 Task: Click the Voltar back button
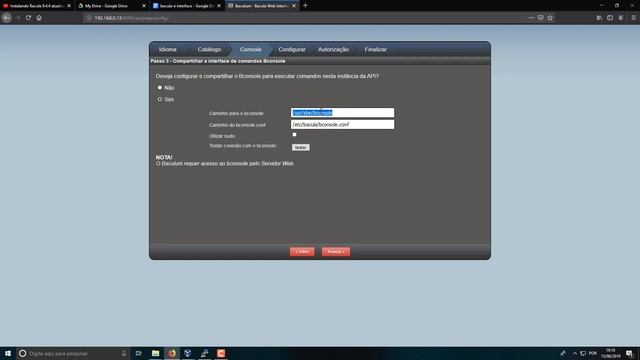(x=302, y=251)
